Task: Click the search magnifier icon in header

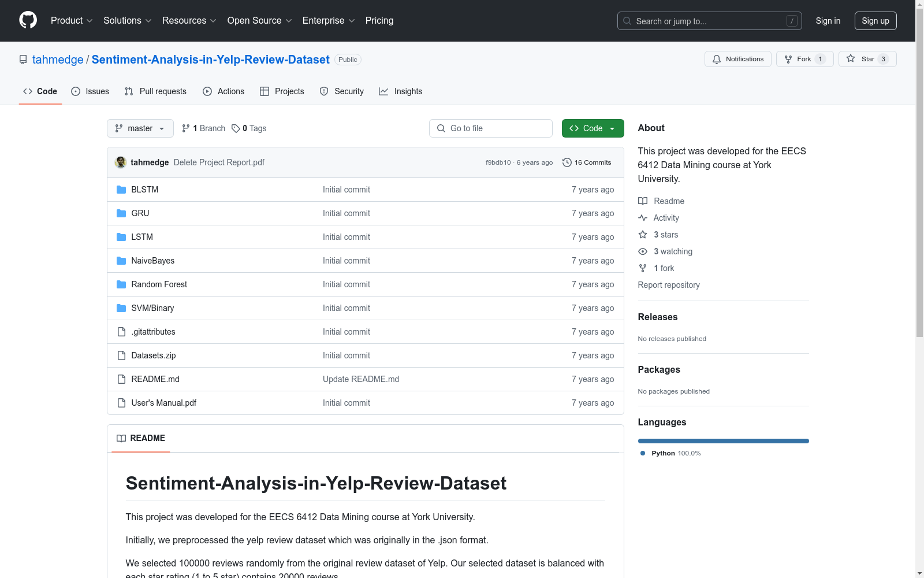Action: coord(627,21)
